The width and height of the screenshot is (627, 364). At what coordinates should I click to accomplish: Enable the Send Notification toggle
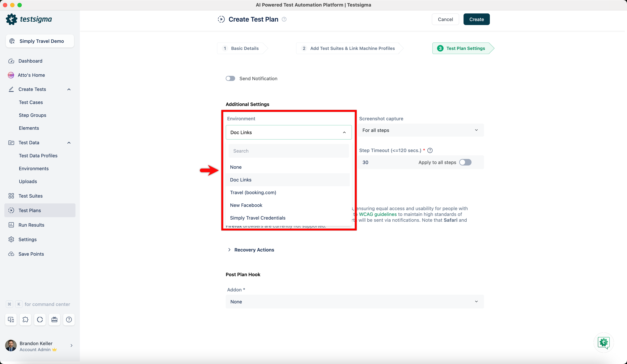click(230, 79)
